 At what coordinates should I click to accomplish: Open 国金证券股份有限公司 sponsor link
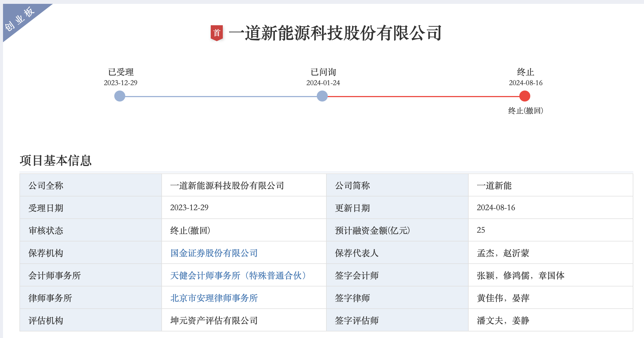point(214,253)
